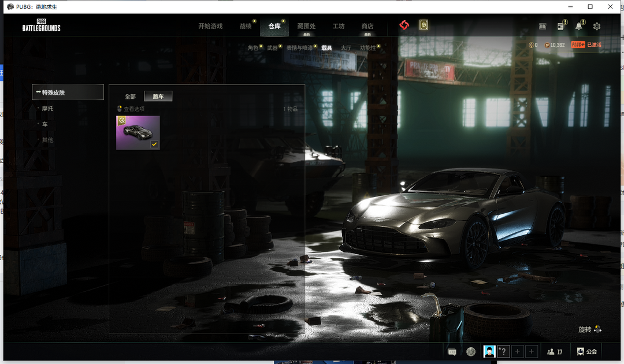624x364 pixels.
Task: Click the round radar icon in bottom bar
Action: 471,351
